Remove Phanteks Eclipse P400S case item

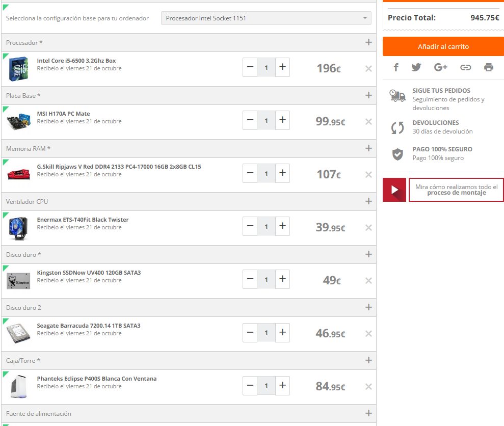coord(368,387)
